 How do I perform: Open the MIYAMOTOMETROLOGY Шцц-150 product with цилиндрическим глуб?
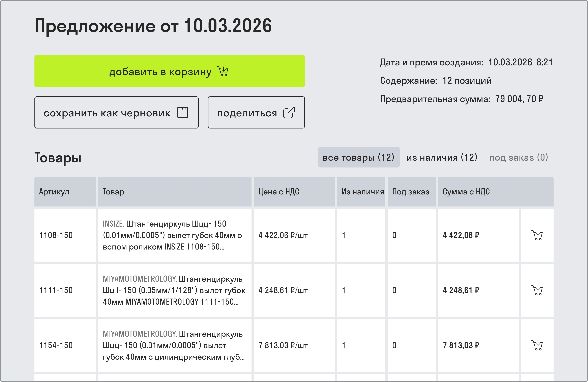(x=174, y=345)
